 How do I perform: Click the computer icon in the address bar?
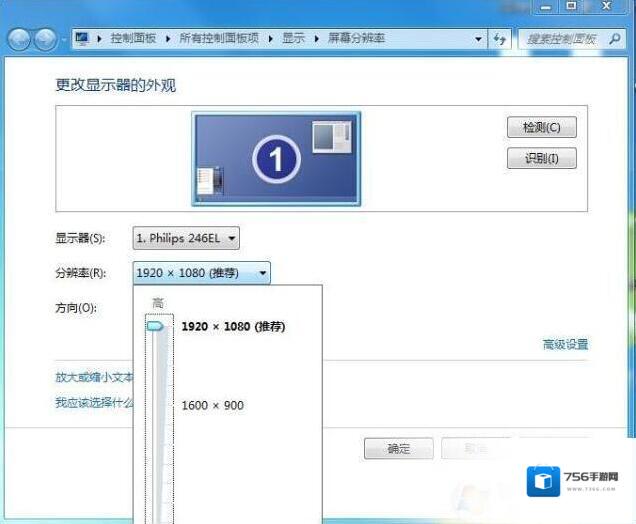(x=82, y=38)
